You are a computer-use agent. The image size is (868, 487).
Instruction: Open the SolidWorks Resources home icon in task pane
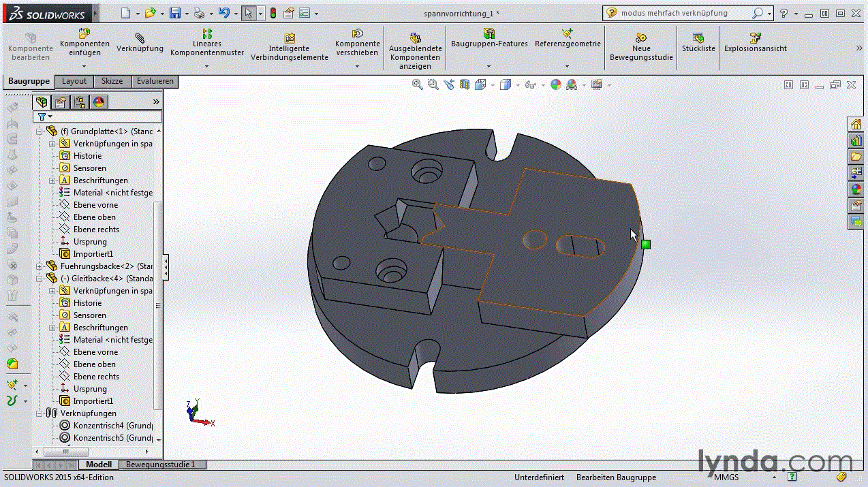click(x=856, y=124)
